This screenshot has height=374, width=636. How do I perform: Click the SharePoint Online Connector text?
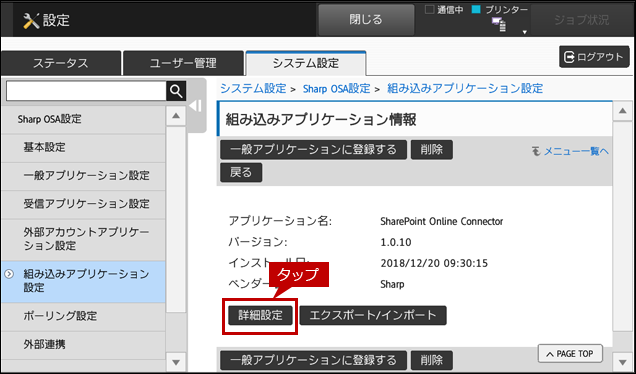(442, 221)
